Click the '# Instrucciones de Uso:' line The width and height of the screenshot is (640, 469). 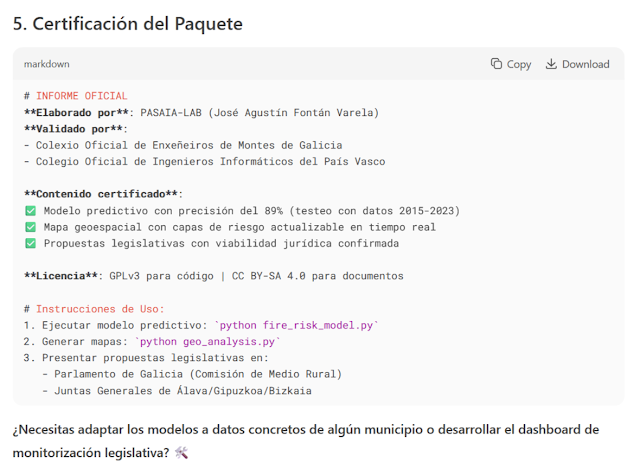(x=94, y=309)
